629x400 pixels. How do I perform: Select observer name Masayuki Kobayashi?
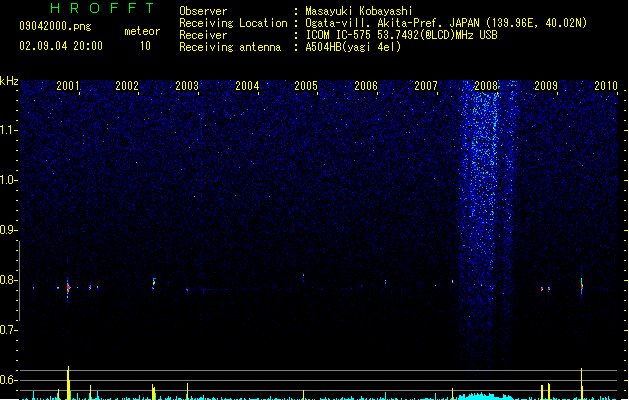[x=359, y=11]
